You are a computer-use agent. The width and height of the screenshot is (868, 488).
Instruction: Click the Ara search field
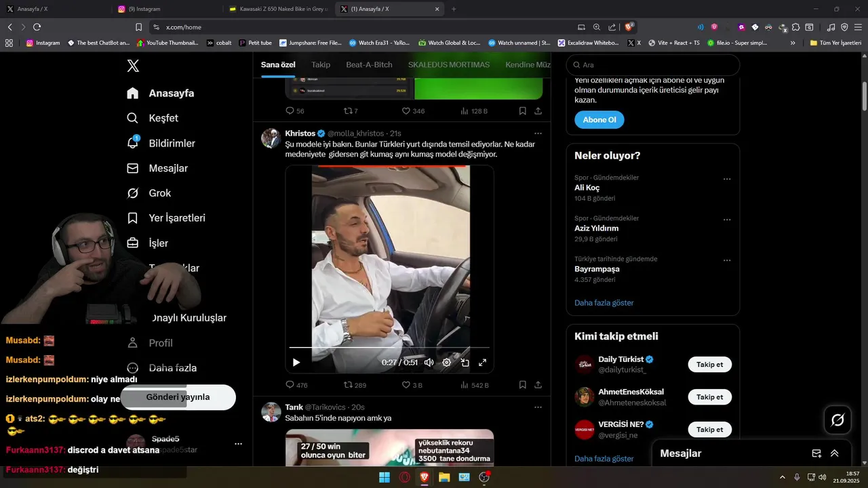[653, 65]
